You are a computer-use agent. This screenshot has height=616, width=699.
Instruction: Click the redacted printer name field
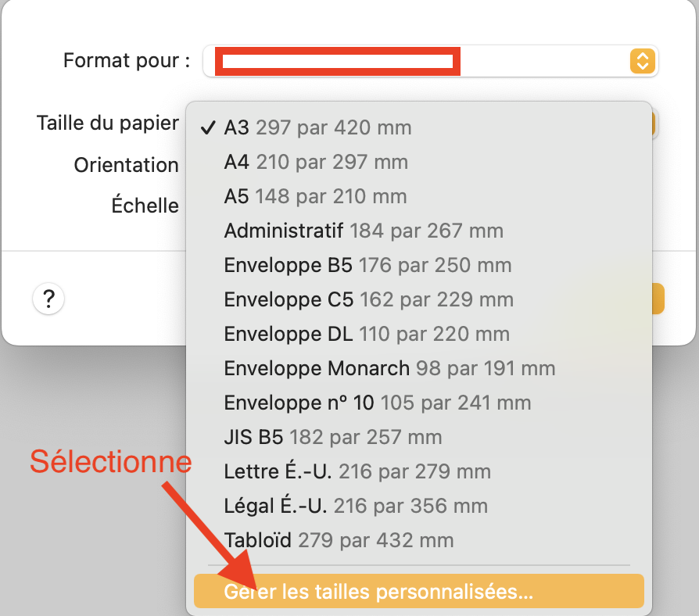click(338, 61)
